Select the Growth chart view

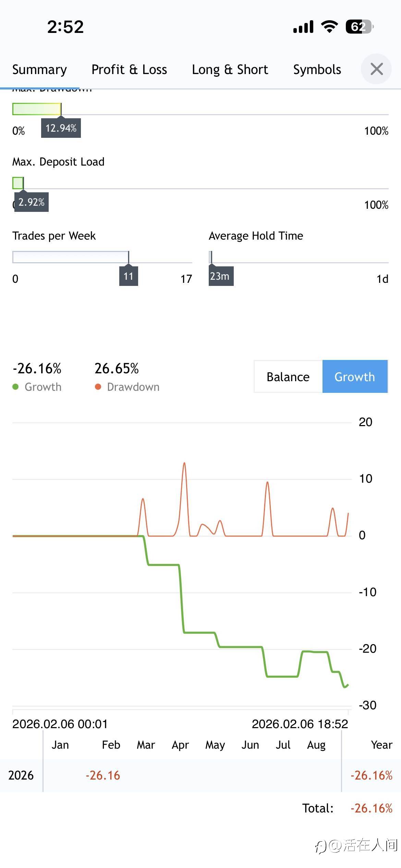tap(355, 377)
